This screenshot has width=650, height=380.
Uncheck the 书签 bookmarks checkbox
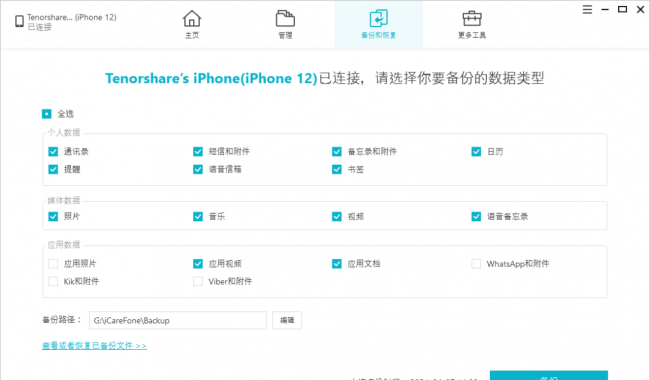coord(337,169)
